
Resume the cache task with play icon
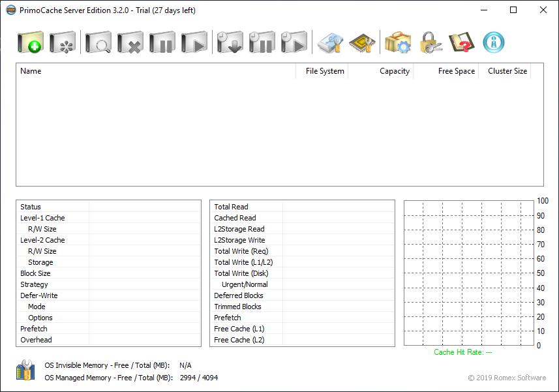[194, 43]
